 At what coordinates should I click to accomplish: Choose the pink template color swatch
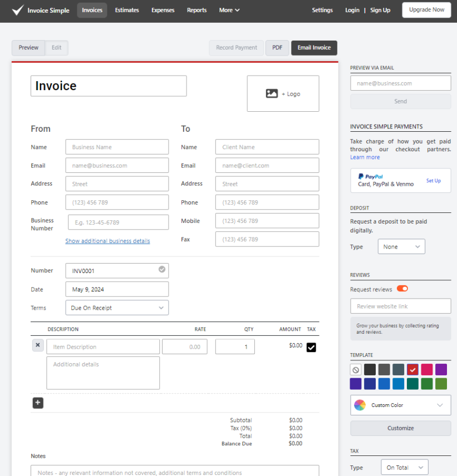426,370
